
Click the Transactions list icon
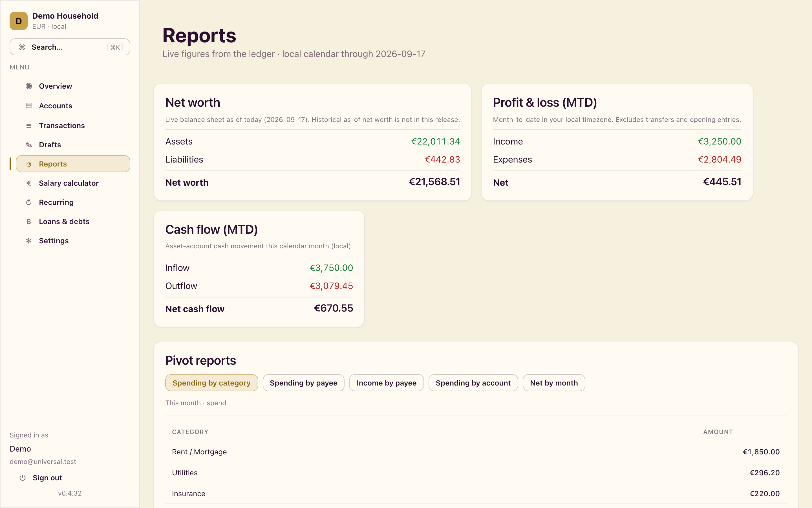[x=29, y=126]
